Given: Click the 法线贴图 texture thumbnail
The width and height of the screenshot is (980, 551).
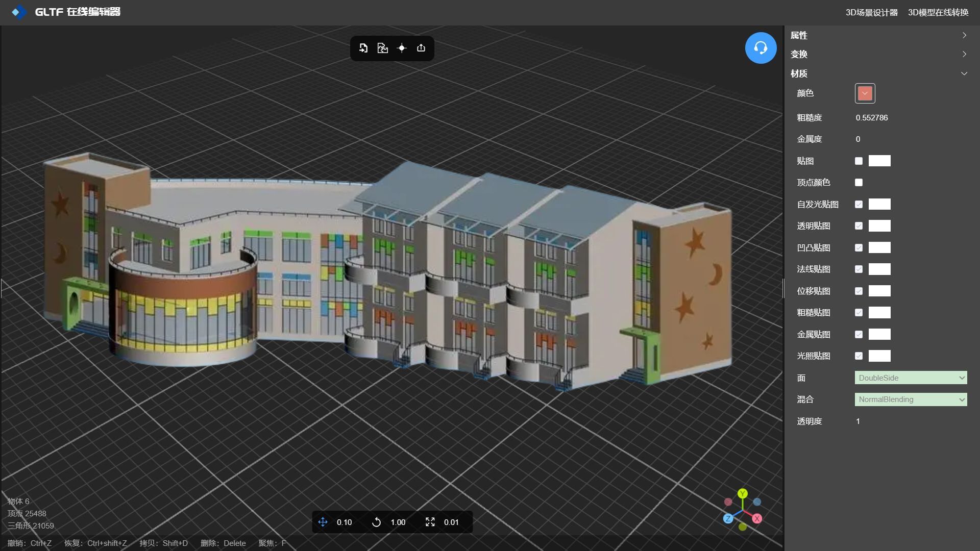Looking at the screenshot, I should pos(879,269).
